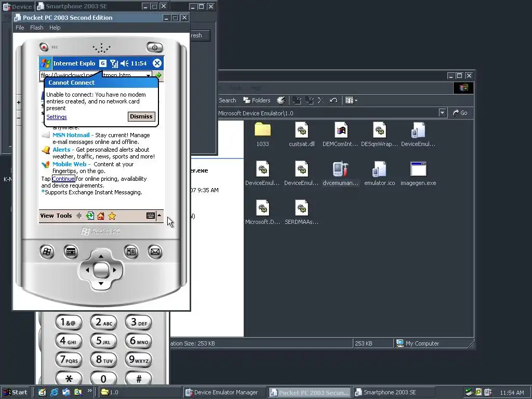The width and height of the screenshot is (532, 399).
Task: Tap the Windows Start hardware button on the device
Action: (x=47, y=252)
